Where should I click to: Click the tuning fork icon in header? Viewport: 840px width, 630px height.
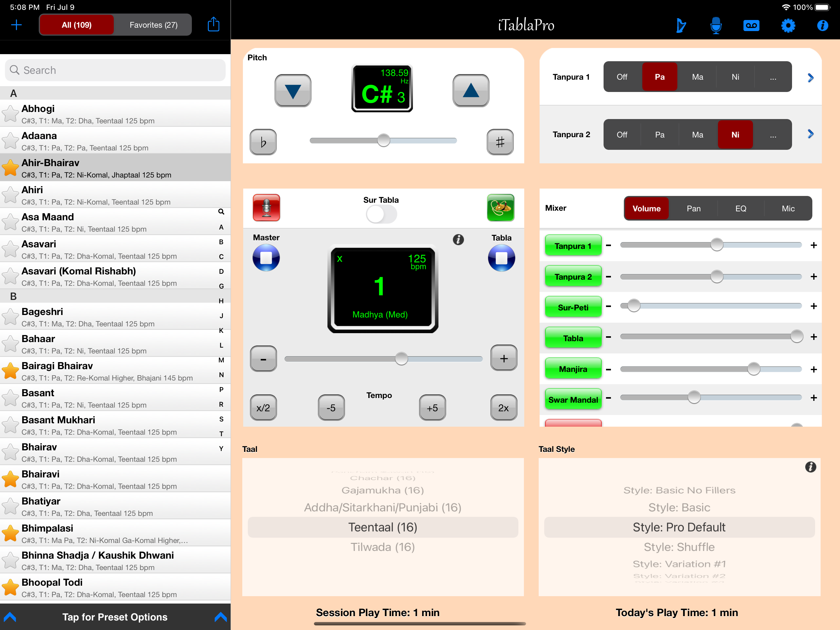[681, 26]
